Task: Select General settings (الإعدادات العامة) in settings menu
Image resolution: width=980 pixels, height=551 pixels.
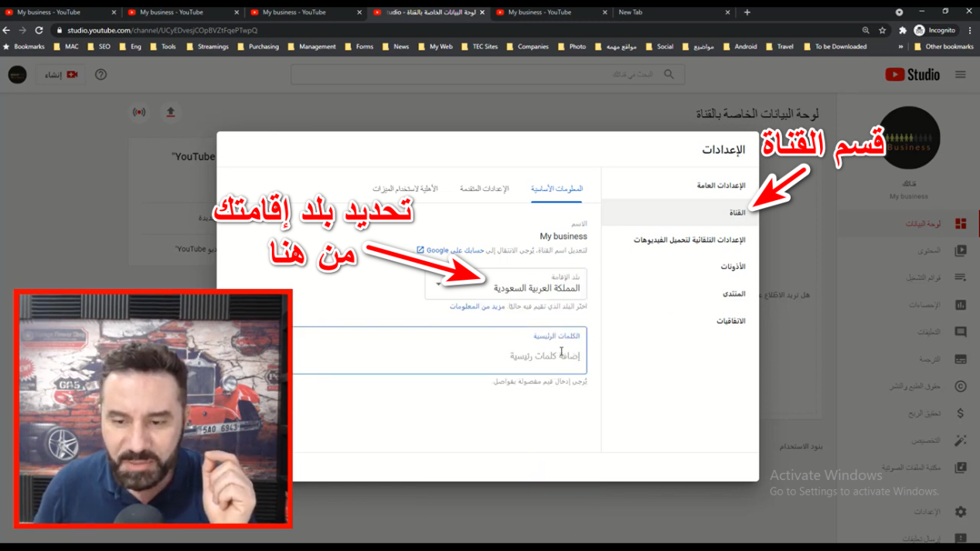Action: point(720,185)
